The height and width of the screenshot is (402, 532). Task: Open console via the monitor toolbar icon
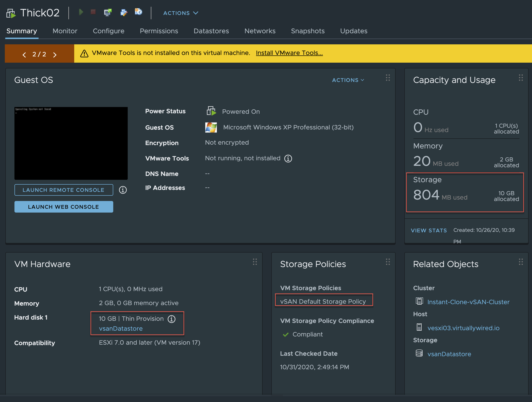(x=108, y=12)
